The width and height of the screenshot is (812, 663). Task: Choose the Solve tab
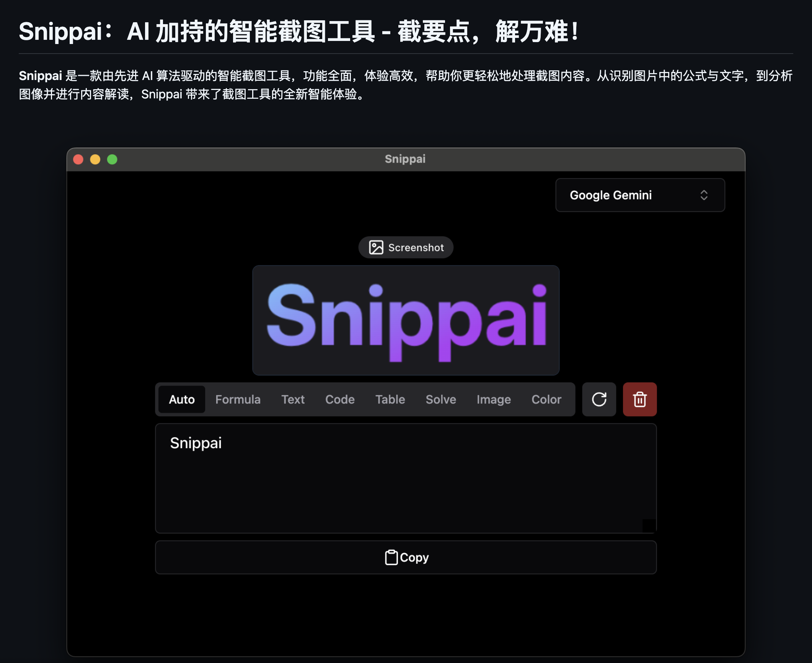[x=441, y=399]
